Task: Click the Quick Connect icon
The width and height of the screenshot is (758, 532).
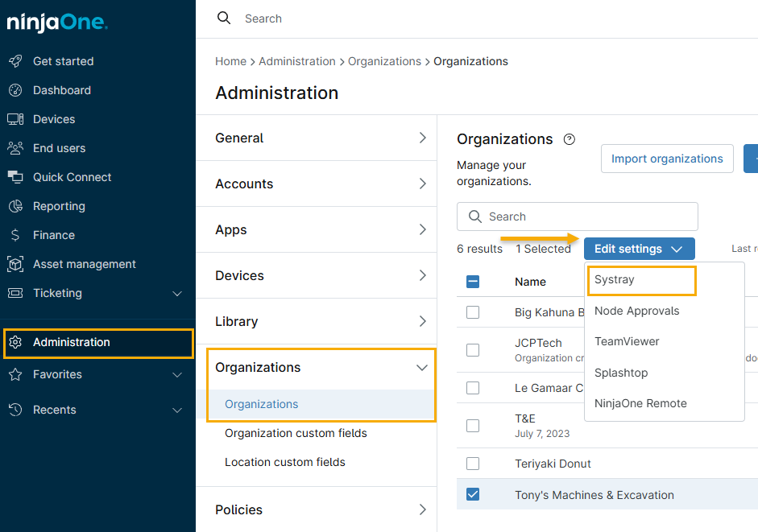Action: 15,177
